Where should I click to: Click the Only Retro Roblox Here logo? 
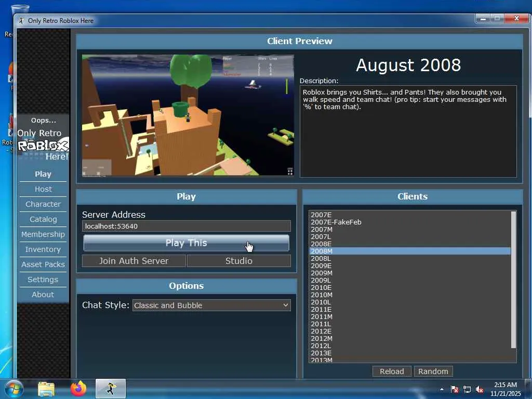point(43,145)
